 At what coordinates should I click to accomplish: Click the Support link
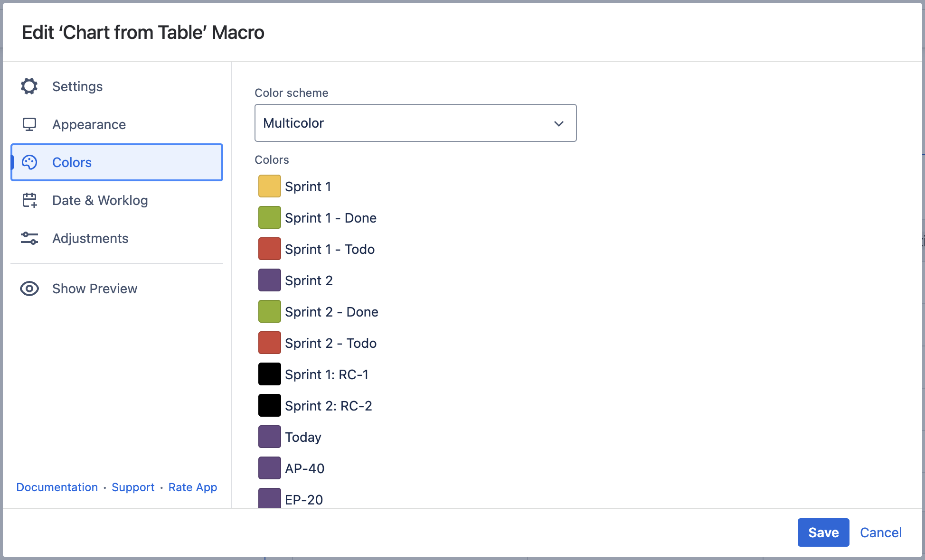click(133, 487)
